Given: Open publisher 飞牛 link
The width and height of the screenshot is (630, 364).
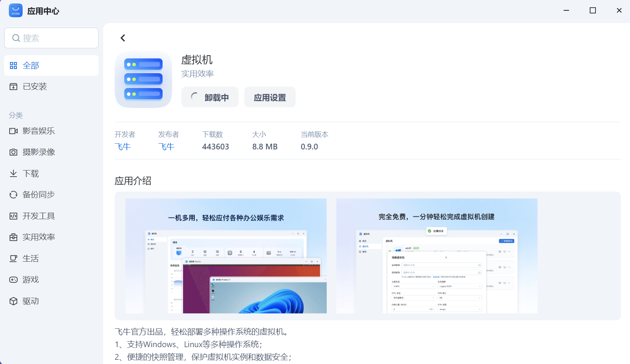Looking at the screenshot, I should coord(166,147).
